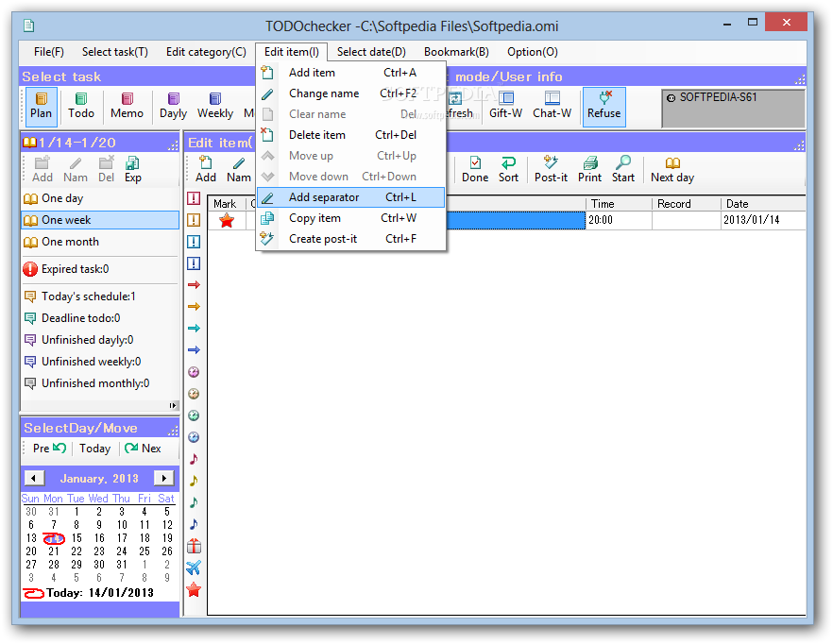Choose the Dayly task icon
The height and width of the screenshot is (644, 833).
pyautogui.click(x=173, y=107)
